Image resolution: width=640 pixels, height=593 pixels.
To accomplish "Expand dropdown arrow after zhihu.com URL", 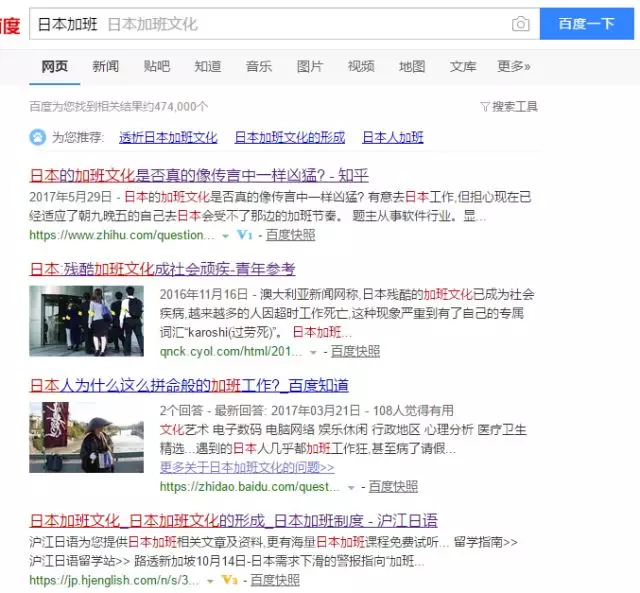I will [x=226, y=236].
